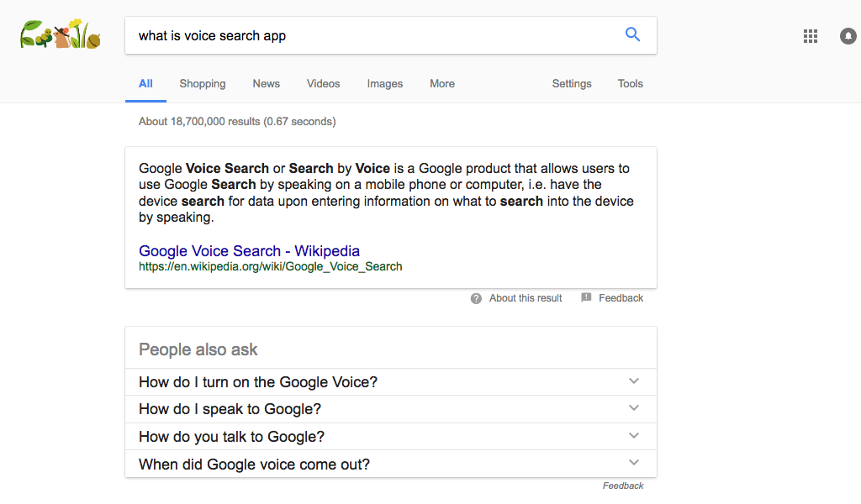This screenshot has width=861, height=504.
Task: Click question text 'When did Google voice come out?'
Action: [x=254, y=465]
